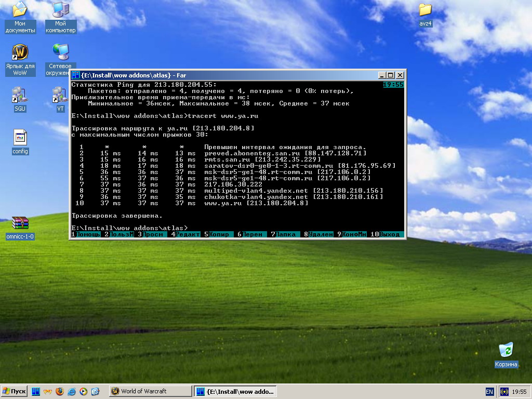The width and height of the screenshot is (532, 399).
Task: Launch Internet Explorer from quick launch
Action: click(x=72, y=391)
